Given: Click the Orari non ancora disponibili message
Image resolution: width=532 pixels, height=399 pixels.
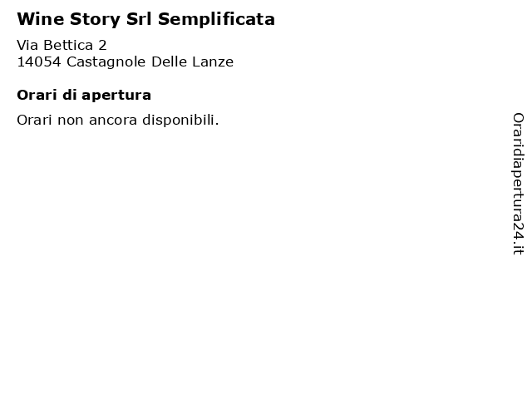Looking at the screenshot, I should (x=118, y=120).
